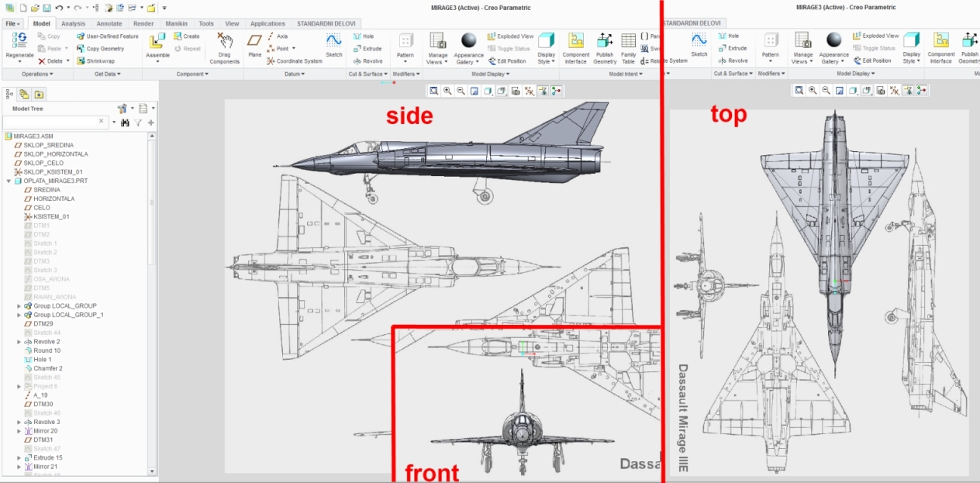This screenshot has height=483, width=980.
Task: Click Extrude in the left window ribbon
Action: click(x=367, y=49)
